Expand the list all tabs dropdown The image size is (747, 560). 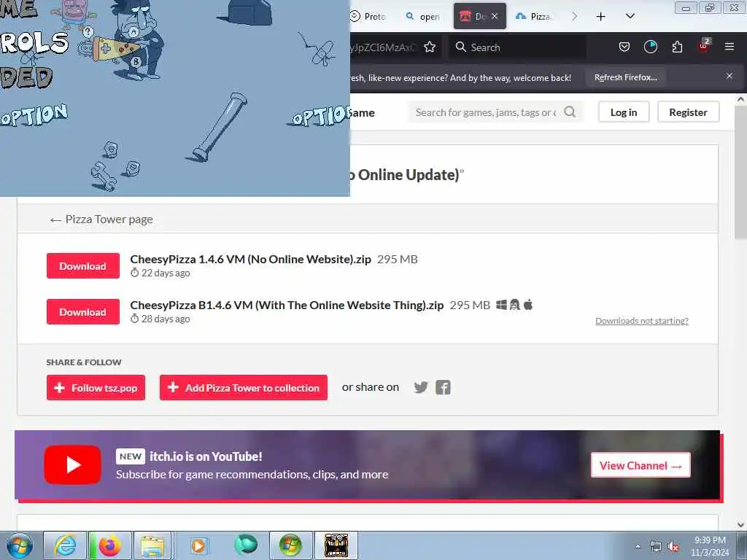630,16
